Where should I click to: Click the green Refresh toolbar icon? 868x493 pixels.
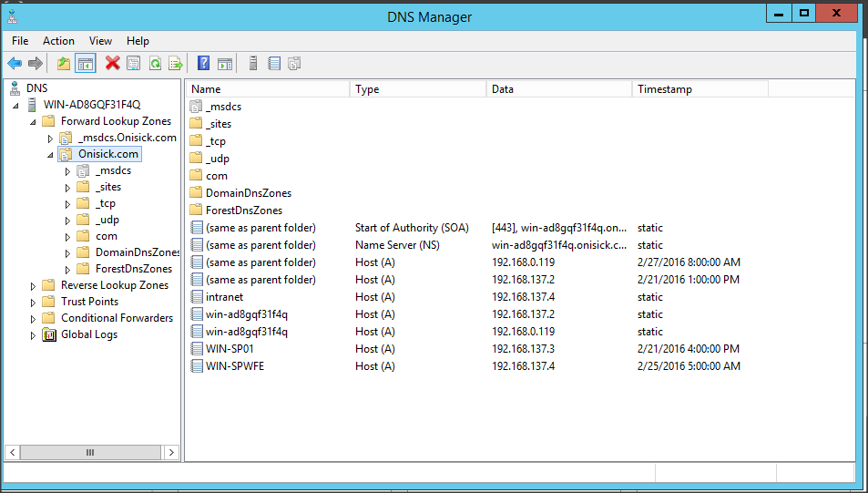coord(155,64)
